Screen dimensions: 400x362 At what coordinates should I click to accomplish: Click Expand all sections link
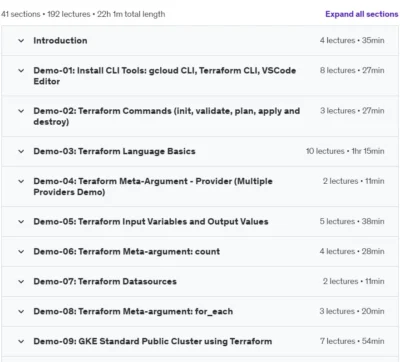362,14
